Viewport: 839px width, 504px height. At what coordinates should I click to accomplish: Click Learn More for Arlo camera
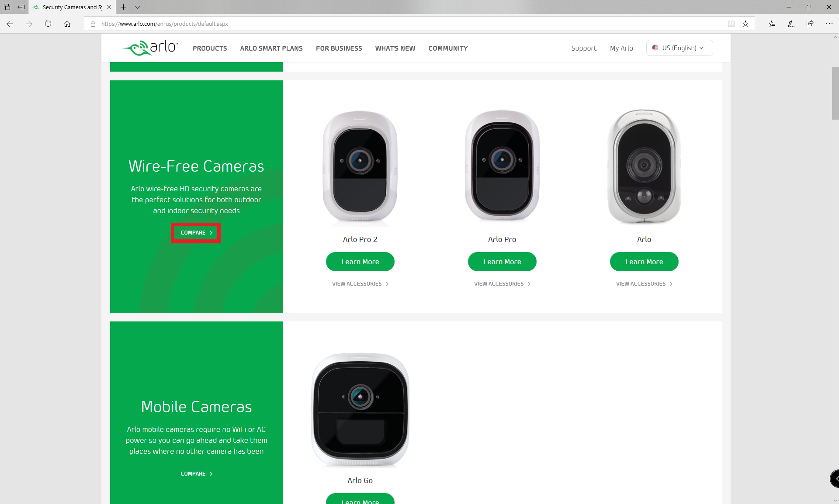[x=644, y=261]
